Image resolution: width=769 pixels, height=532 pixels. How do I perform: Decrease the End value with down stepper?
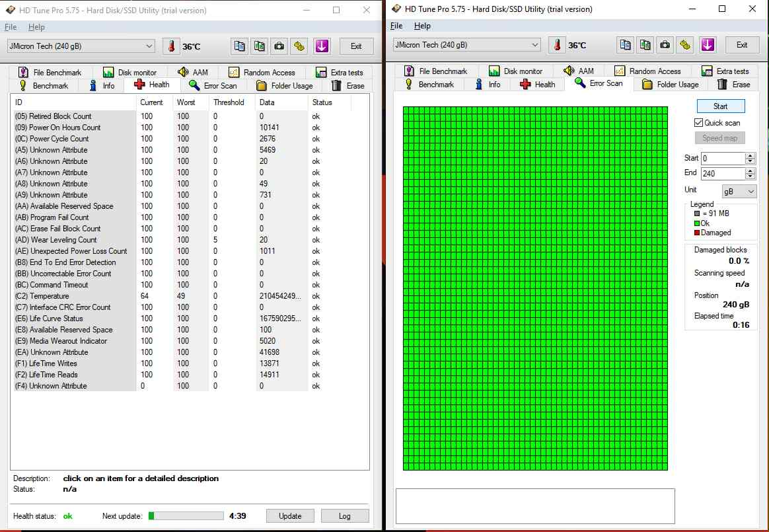click(x=750, y=176)
